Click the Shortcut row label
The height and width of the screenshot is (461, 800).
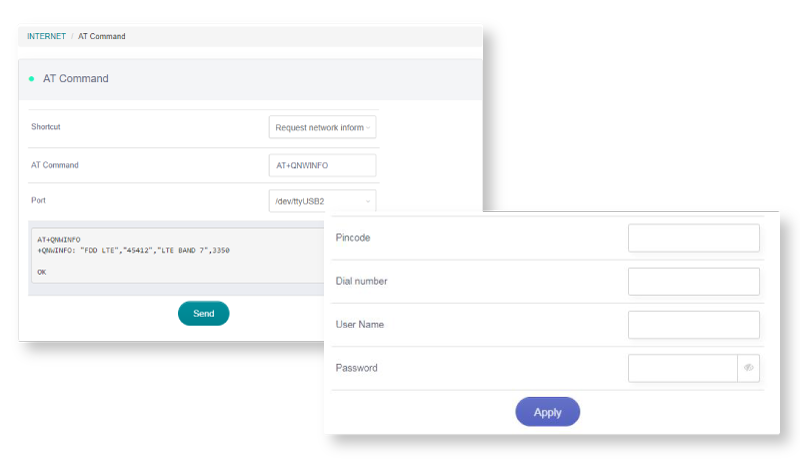point(46,127)
